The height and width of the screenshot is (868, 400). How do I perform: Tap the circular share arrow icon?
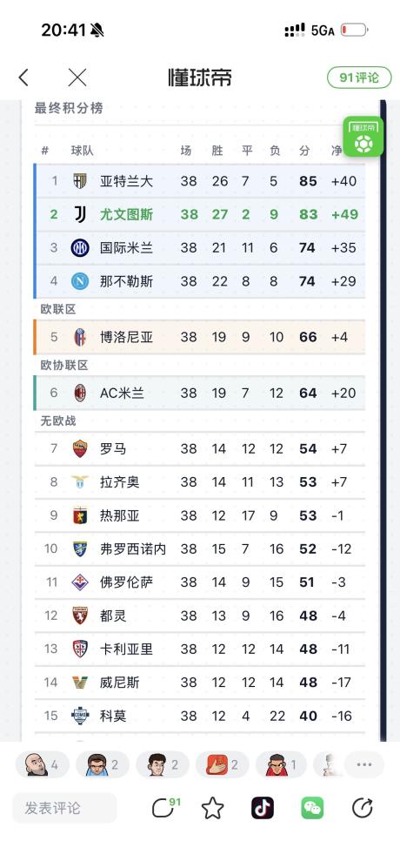pyautogui.click(x=363, y=808)
